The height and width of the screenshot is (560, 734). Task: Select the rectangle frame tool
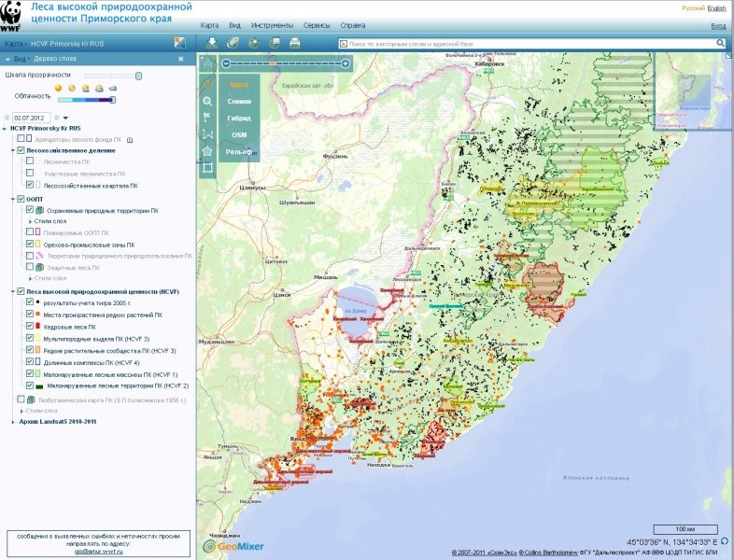point(207,168)
